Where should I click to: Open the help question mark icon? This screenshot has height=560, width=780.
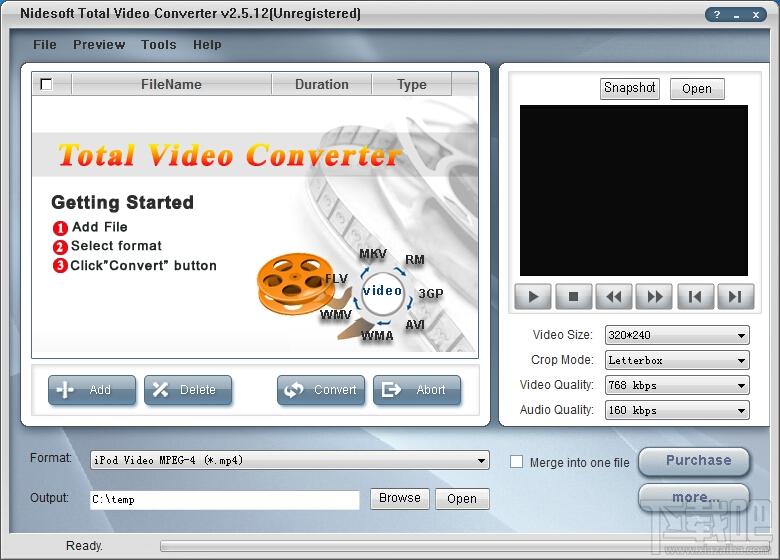(717, 15)
